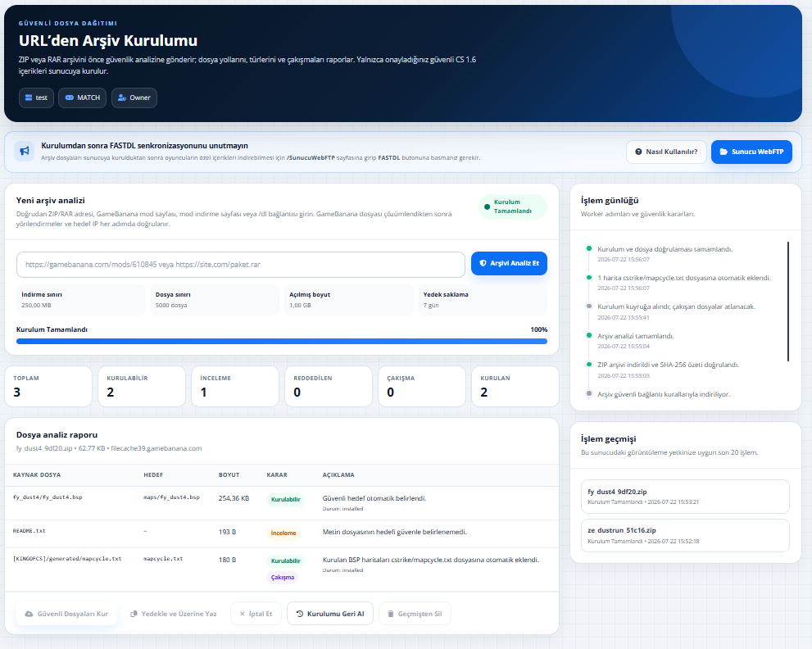Click the folder icon on Sunucu WebFTP
Screen dimensions: 812x649
click(x=724, y=152)
